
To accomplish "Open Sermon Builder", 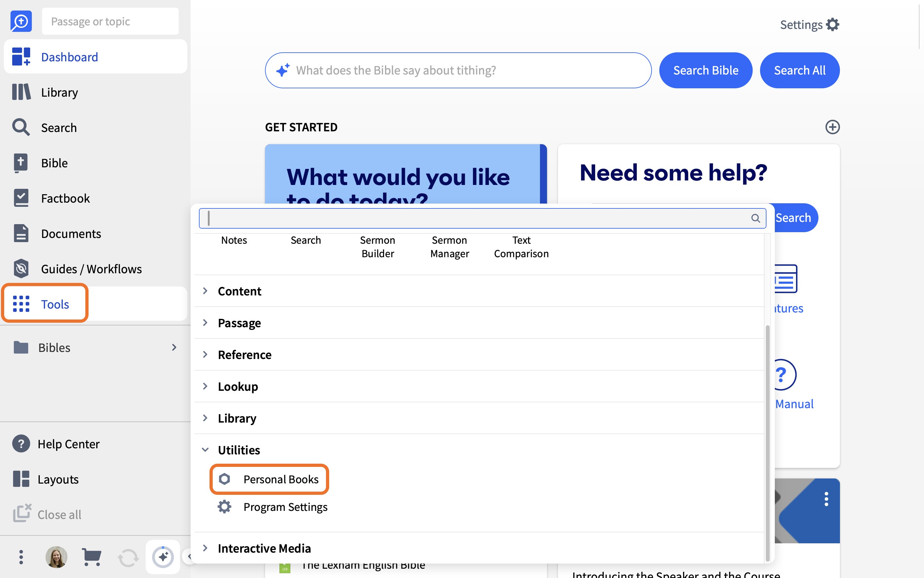I will pos(378,247).
